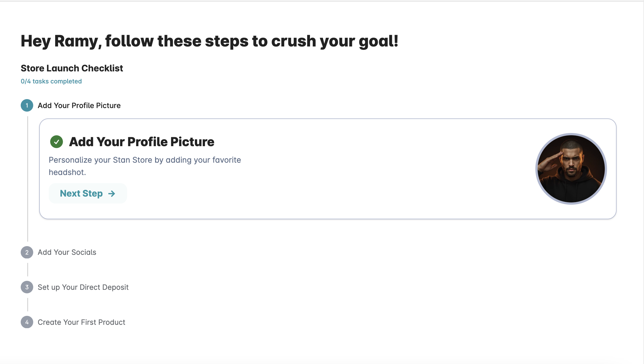Image resolution: width=644 pixels, height=364 pixels.
Task: Expand the Create Your First Product step
Action: [81, 322]
